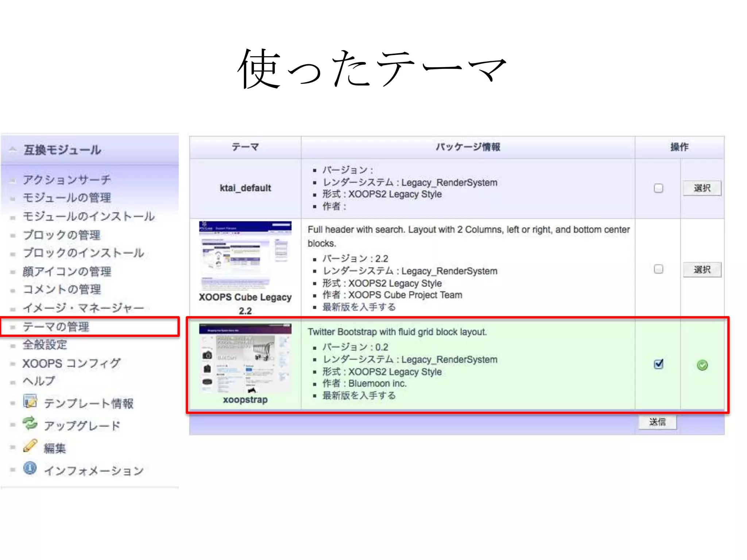Click the green active-theme check icon
Viewport: 747px width, 560px height.
[702, 365]
